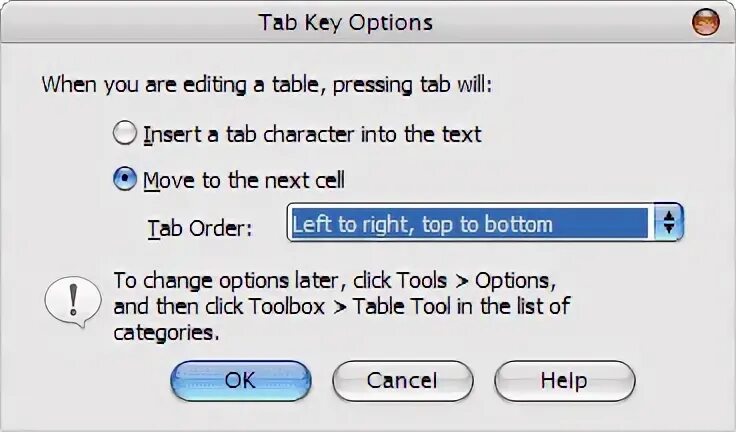The image size is (736, 432).
Task: Open the Help button for tab options
Action: [564, 381]
